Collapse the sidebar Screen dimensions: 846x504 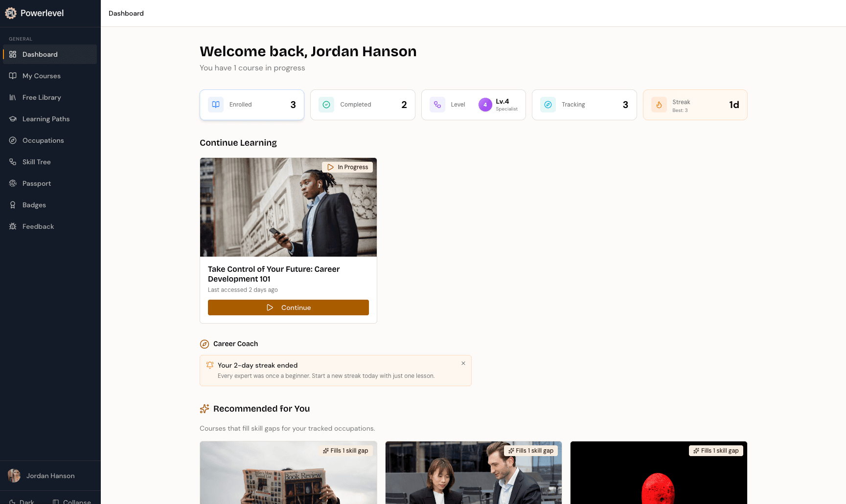(71, 501)
